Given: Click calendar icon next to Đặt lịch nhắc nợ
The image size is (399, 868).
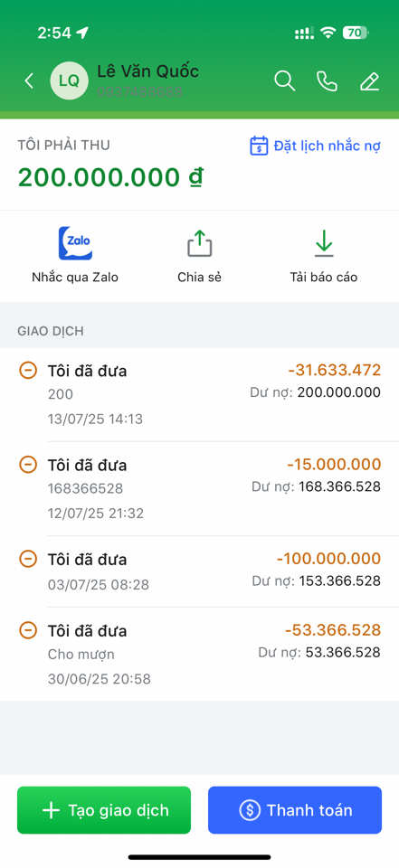Looking at the screenshot, I should [x=259, y=146].
